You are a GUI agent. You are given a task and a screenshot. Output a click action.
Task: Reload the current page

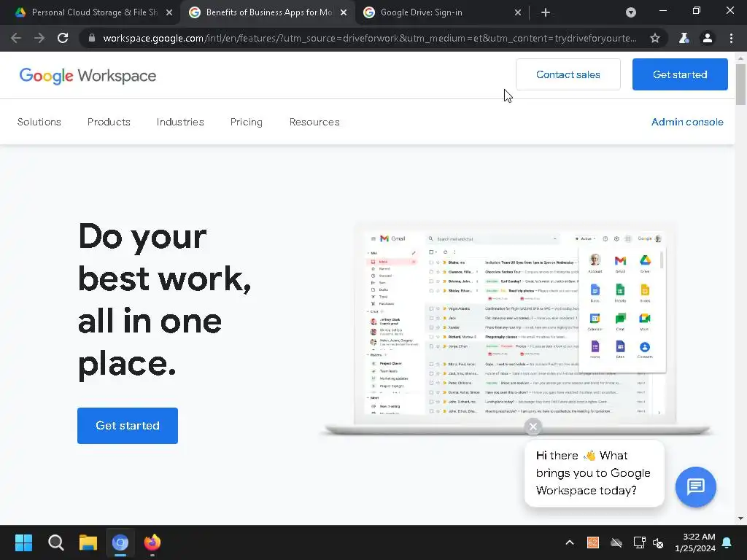coord(63,38)
